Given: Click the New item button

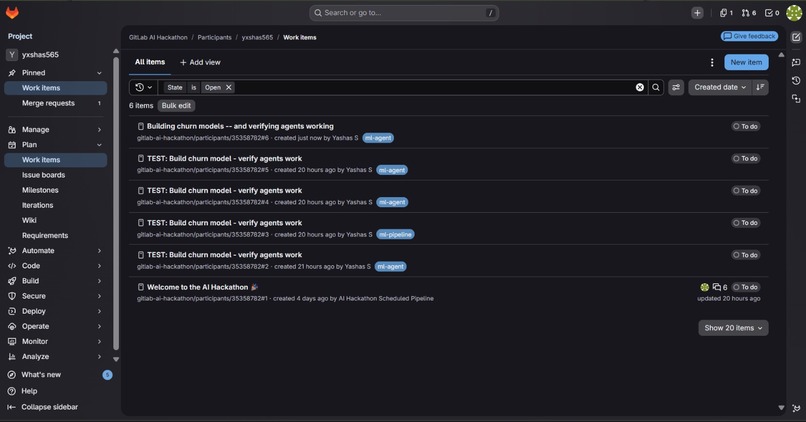Looking at the screenshot, I should (746, 62).
